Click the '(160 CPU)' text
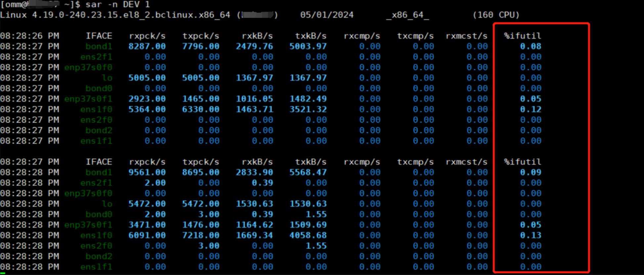This screenshot has width=644, height=275. [496, 15]
